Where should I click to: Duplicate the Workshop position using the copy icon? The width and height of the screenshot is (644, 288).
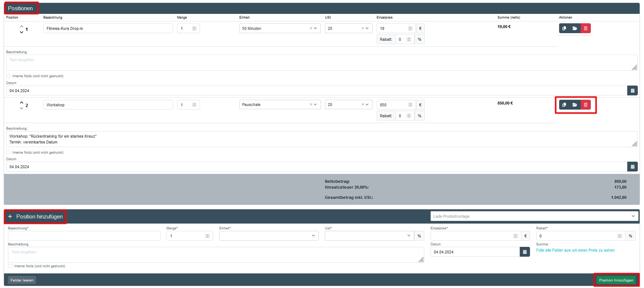pos(564,105)
